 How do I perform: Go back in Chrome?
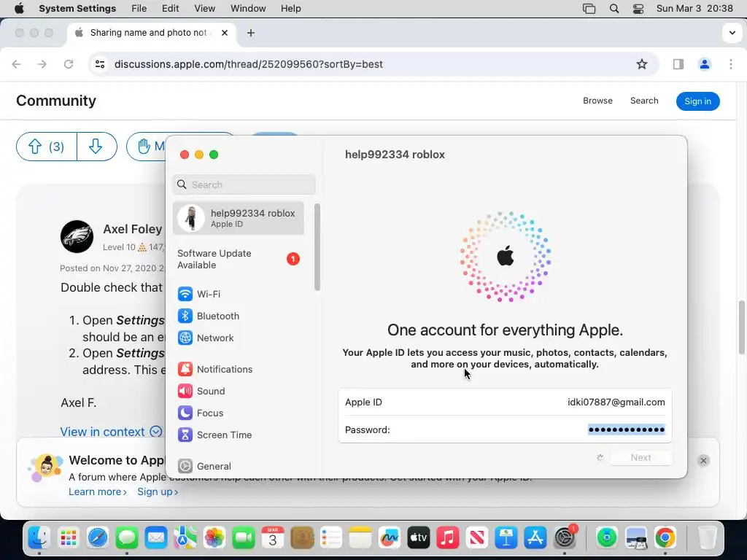[16, 64]
